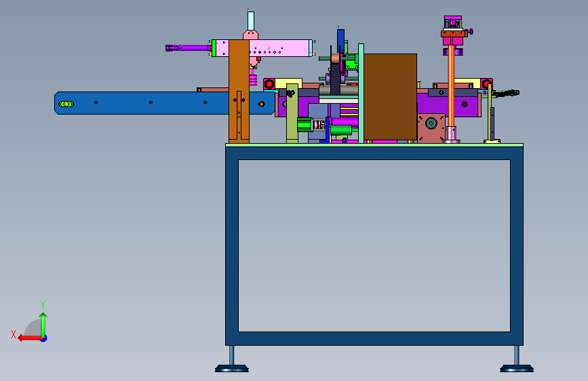Select the green knob motor near center
This screenshot has height=381, width=588.
click(x=305, y=125)
